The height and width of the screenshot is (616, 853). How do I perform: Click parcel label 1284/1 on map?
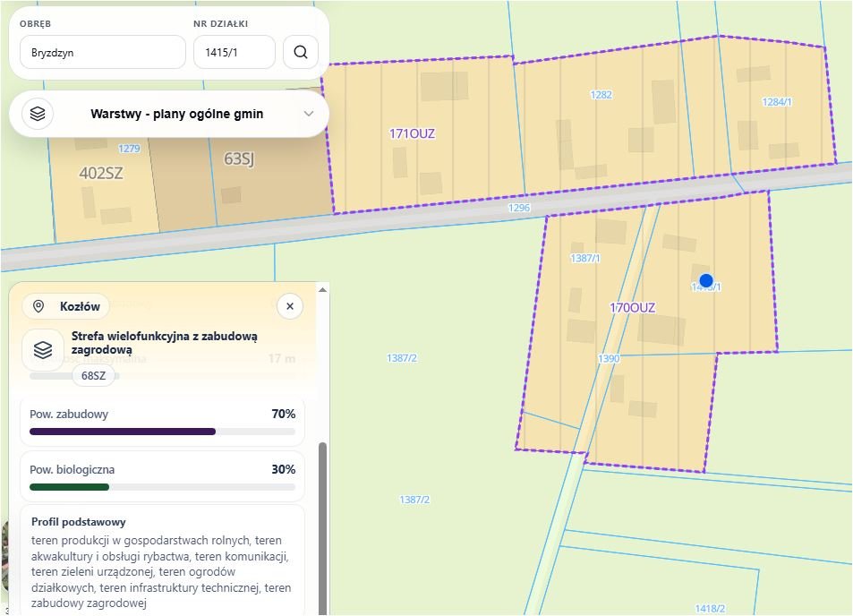coord(777,102)
